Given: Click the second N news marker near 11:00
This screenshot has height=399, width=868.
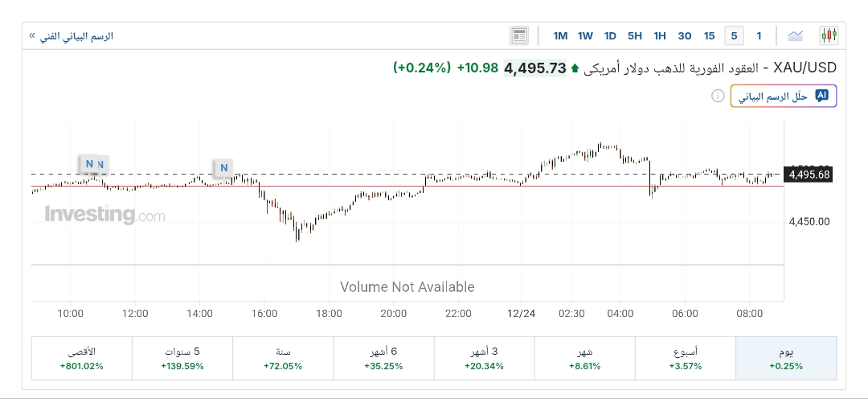Looking at the screenshot, I should [x=101, y=165].
